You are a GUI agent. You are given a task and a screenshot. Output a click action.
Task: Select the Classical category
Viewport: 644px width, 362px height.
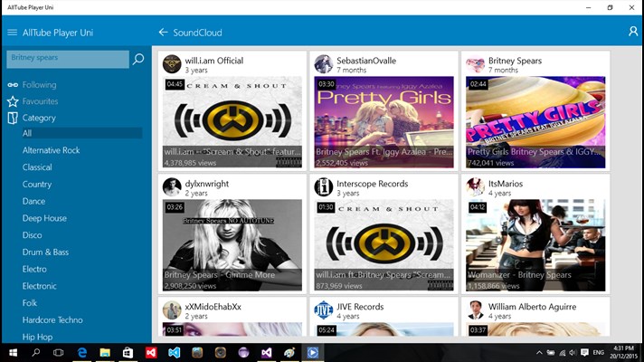pos(37,167)
